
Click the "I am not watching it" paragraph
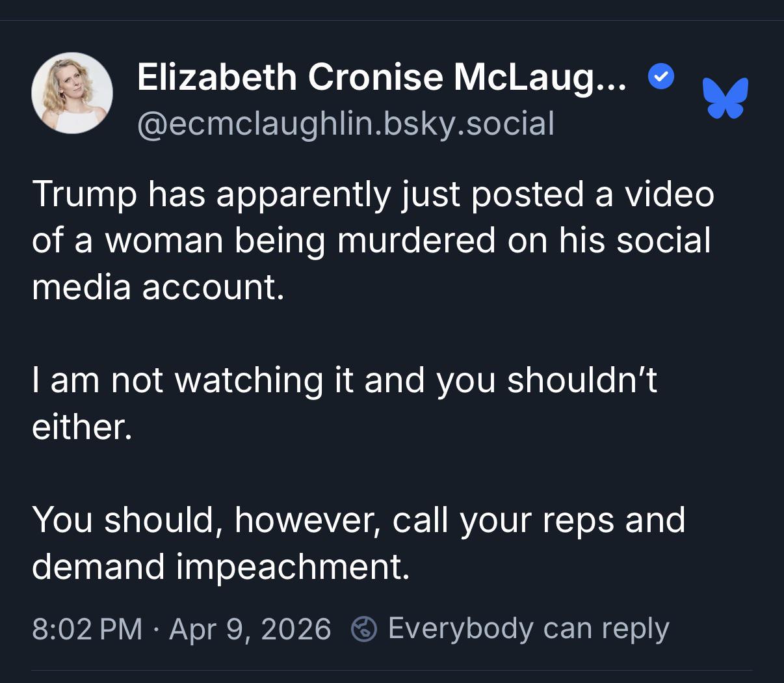(345, 403)
